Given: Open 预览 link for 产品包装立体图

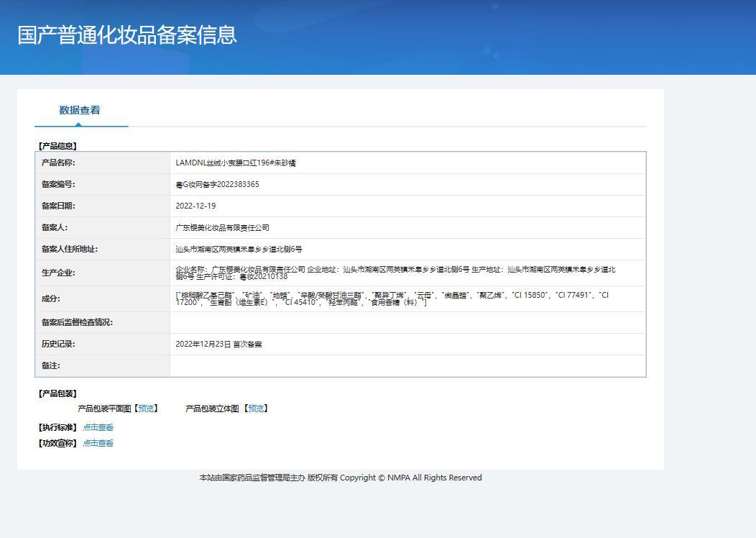Looking at the screenshot, I should tap(256, 409).
